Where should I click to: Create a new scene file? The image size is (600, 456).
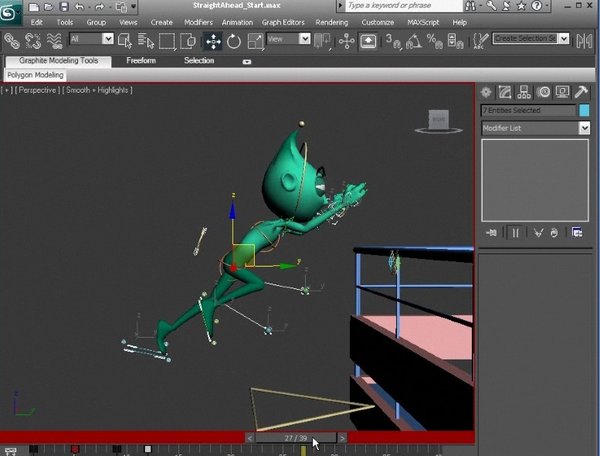click(x=34, y=7)
